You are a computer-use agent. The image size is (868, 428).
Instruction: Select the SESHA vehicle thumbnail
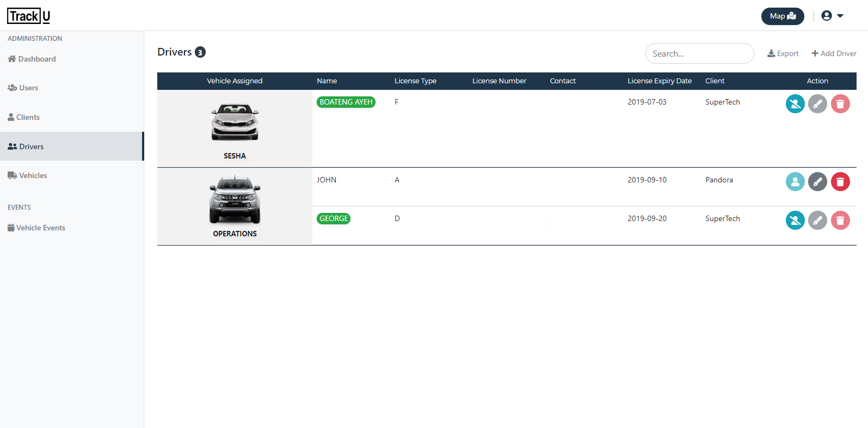235,122
